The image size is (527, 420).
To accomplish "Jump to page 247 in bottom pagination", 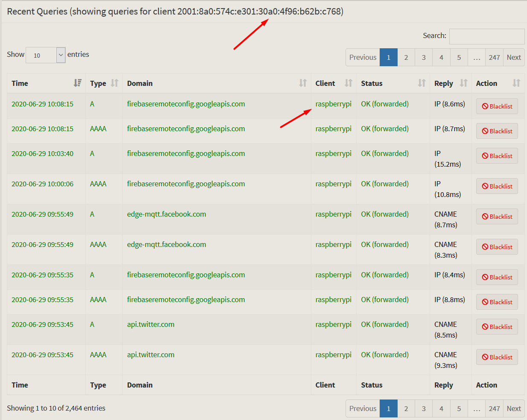I will pos(495,408).
